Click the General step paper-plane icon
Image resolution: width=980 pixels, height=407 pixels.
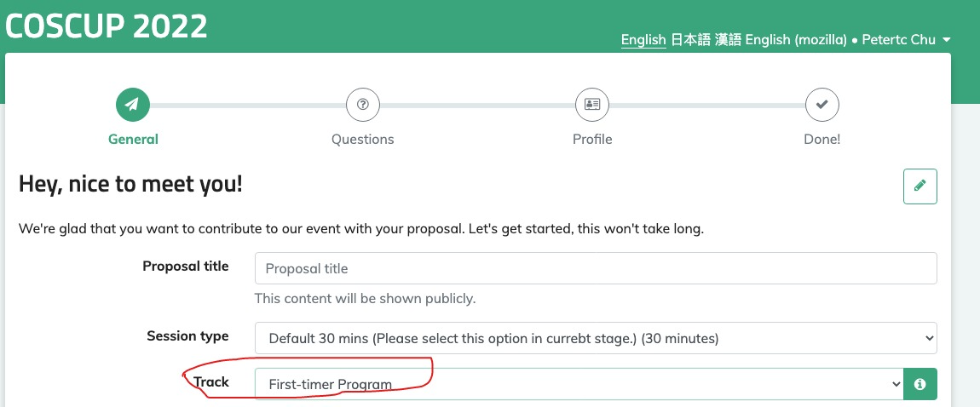tap(132, 105)
